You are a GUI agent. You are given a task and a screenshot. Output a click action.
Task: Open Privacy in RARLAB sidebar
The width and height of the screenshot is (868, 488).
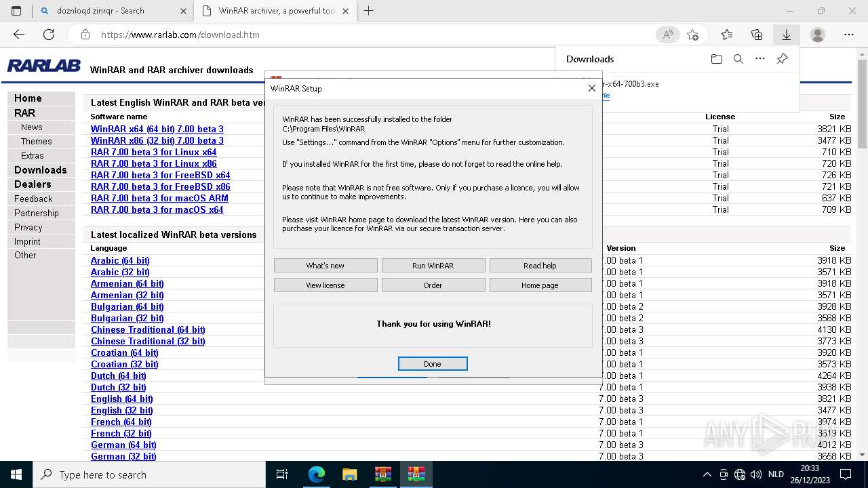(x=41, y=227)
